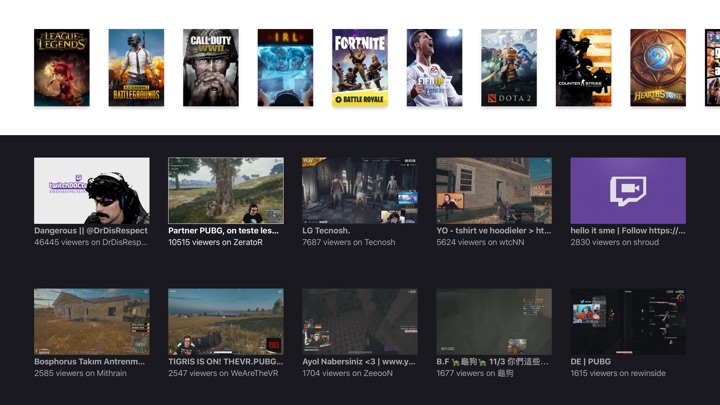
Task: Click '1704 viewers on ZeeooN' text
Action: click(347, 373)
